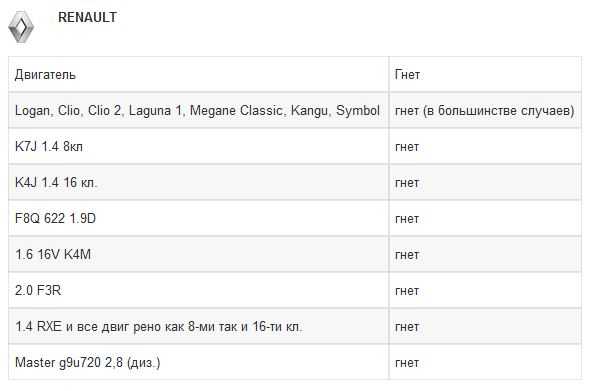
Task: Click гнет value for 1.4 RXE row
Action: tap(485, 326)
